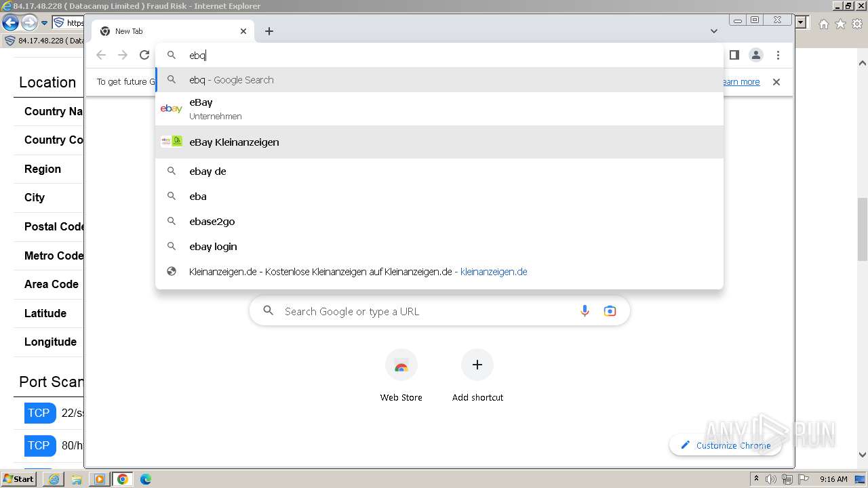
Task: Open File Explorer from taskbar
Action: click(77, 479)
